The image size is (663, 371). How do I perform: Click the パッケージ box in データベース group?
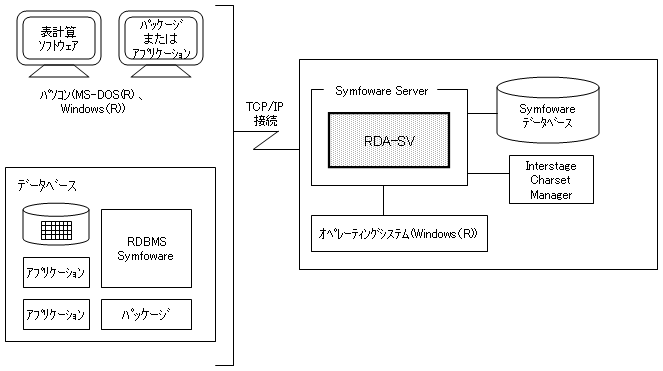click(146, 314)
